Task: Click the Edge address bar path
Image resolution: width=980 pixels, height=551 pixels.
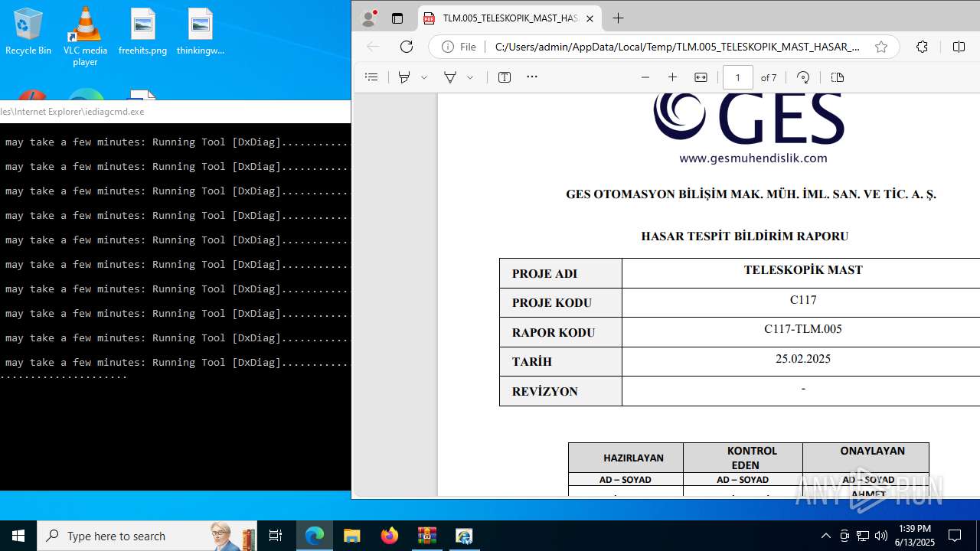Action: 677,47
